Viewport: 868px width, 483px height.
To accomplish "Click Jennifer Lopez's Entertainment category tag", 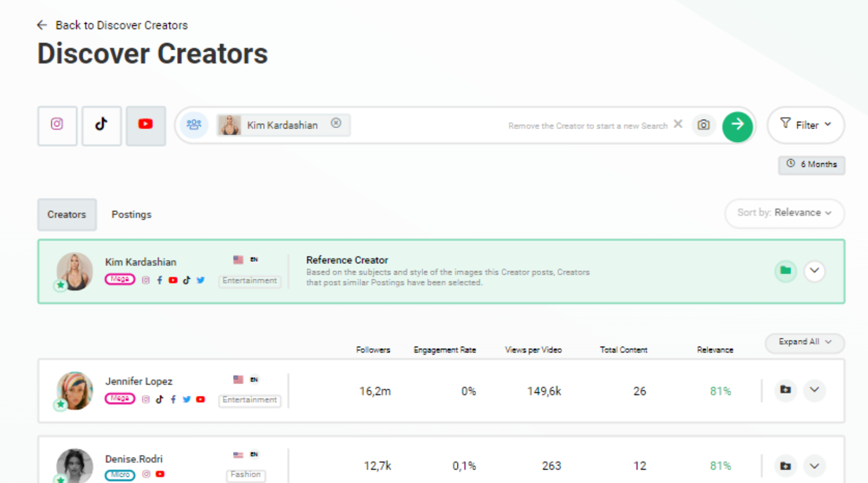I will tap(249, 400).
